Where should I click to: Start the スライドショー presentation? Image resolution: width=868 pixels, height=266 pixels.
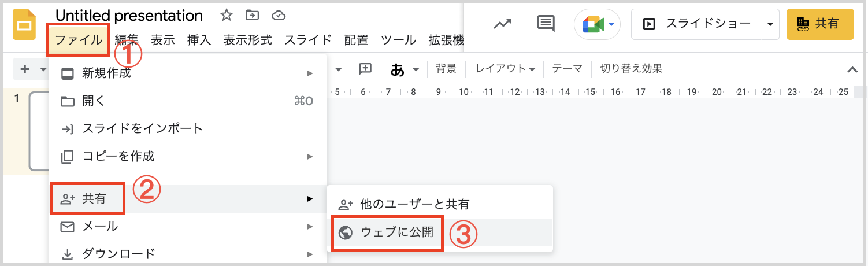pyautogui.click(x=696, y=24)
